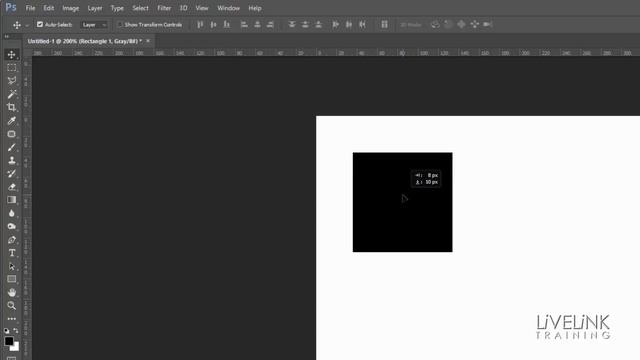Screen dimensions: 640x360
Task: Distribute horizontal centers in options bar
Action: [349, 24]
